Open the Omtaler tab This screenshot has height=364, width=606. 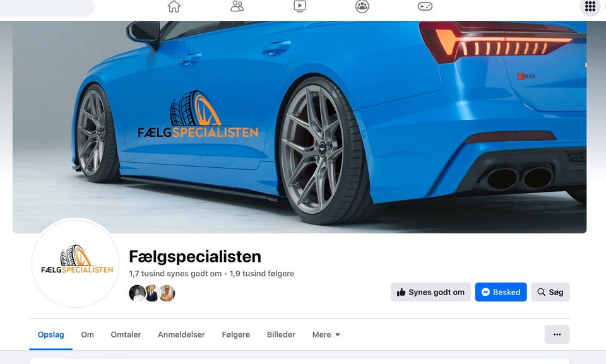tap(126, 334)
